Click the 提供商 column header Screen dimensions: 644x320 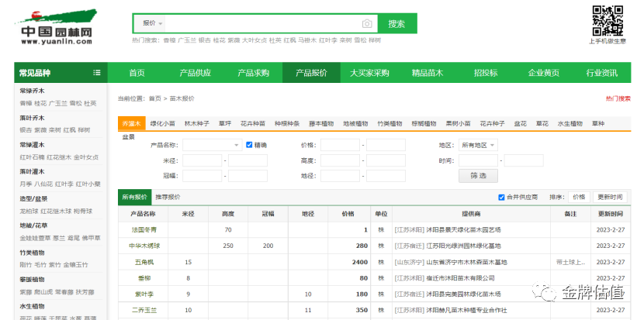pyautogui.click(x=471, y=214)
